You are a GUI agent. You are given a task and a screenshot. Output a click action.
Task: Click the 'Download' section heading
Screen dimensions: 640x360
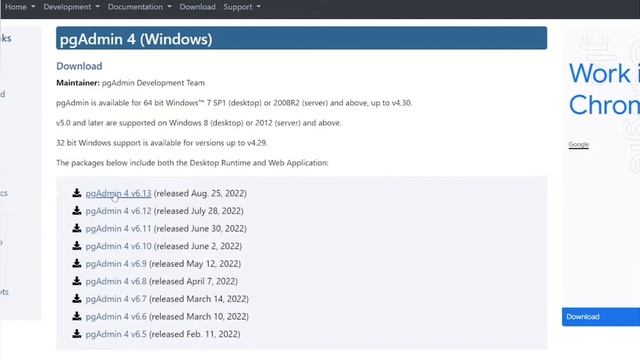[79, 66]
